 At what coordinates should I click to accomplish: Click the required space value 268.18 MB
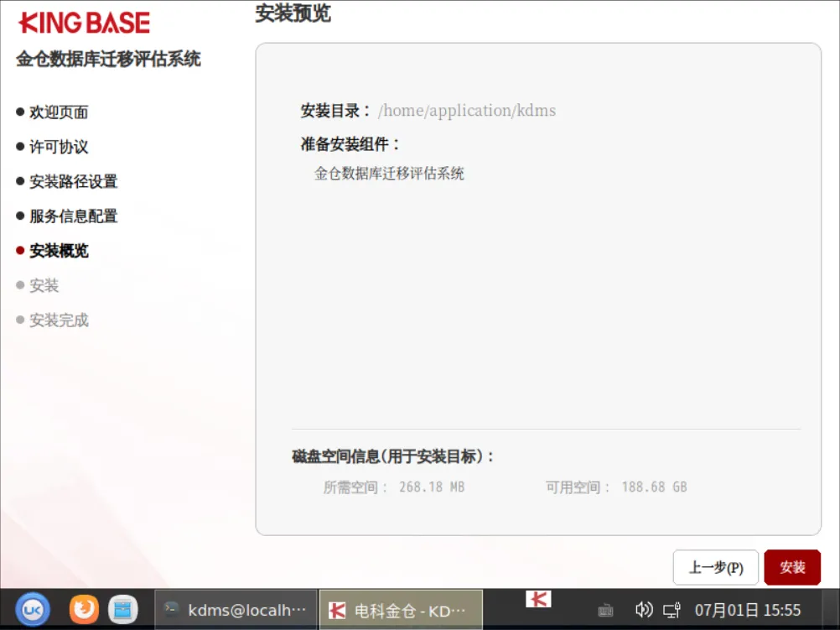pyautogui.click(x=431, y=487)
